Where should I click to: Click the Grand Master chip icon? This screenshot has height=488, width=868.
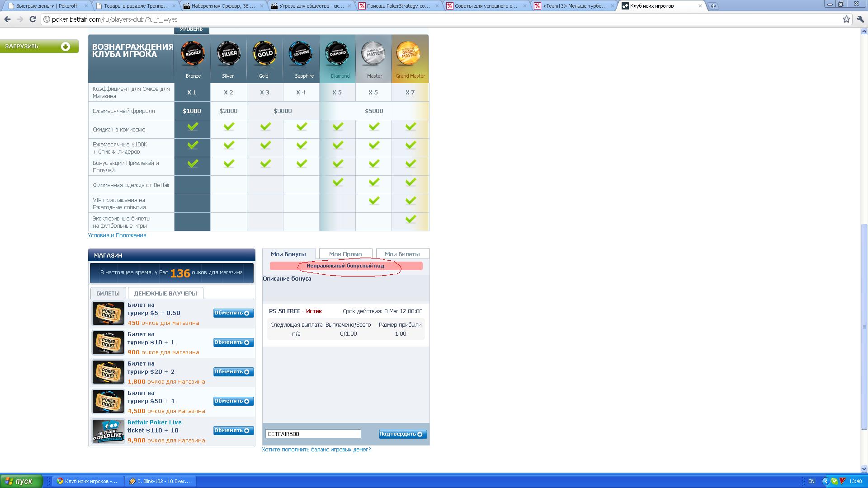tap(409, 53)
